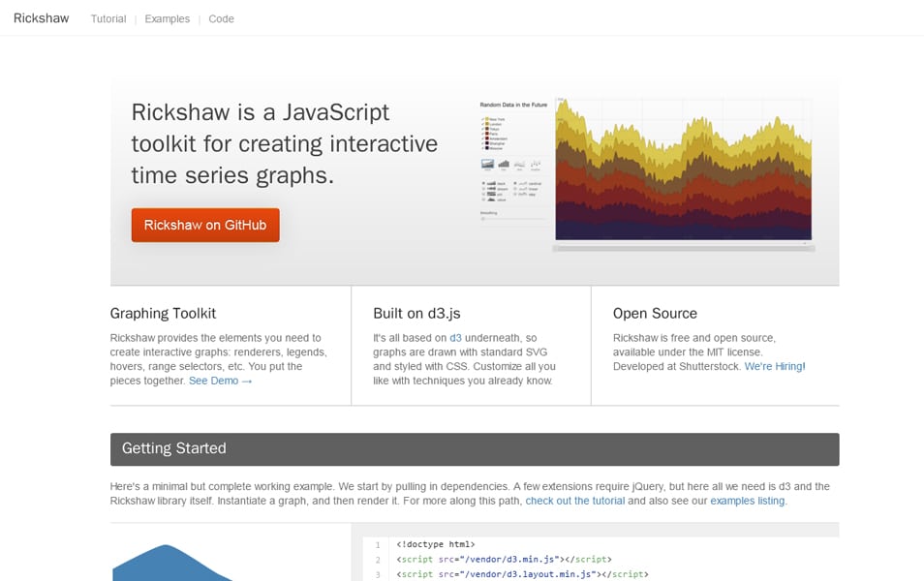Choose the step interpolation icon
This screenshot has height=581, width=924.
point(513,194)
